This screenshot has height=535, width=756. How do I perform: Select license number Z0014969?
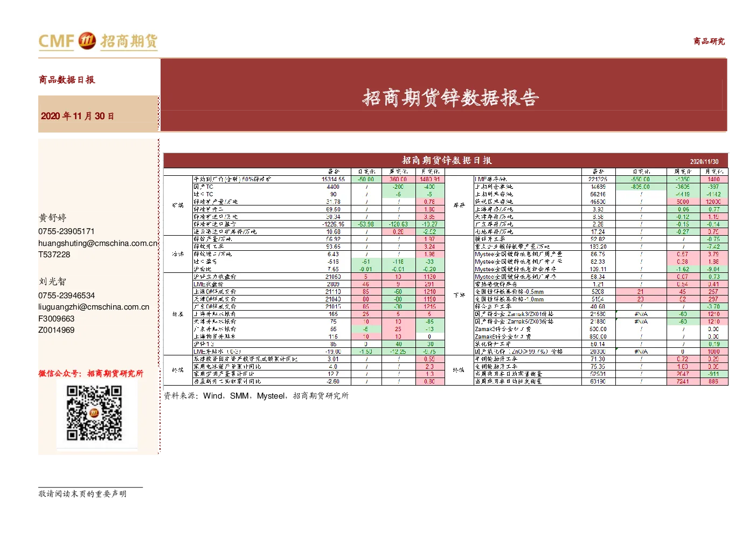coord(57,330)
